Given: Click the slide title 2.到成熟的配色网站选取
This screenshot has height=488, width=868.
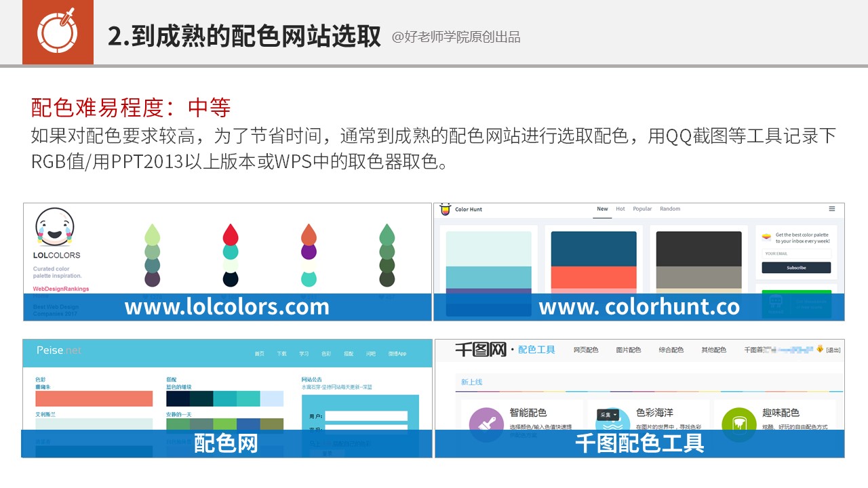Looking at the screenshot, I should [x=244, y=36].
